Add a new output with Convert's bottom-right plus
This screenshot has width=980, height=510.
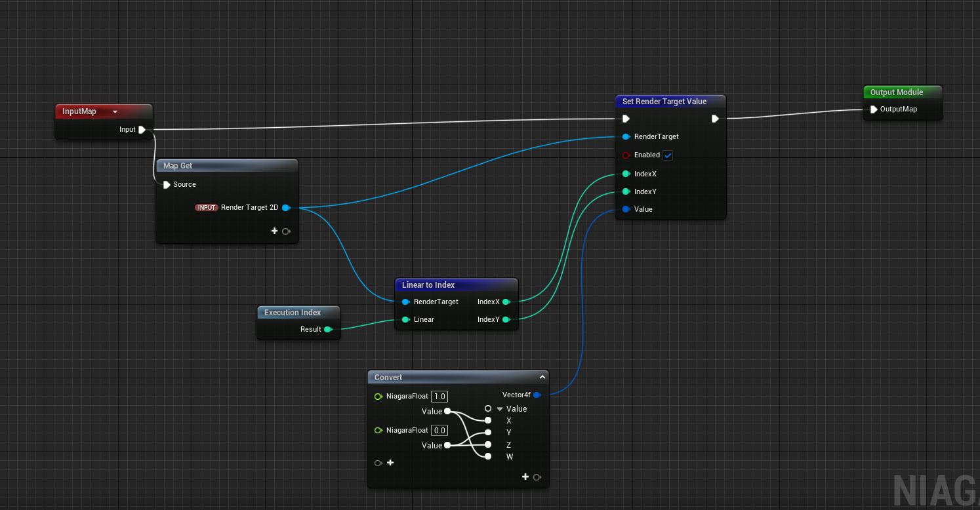click(525, 477)
